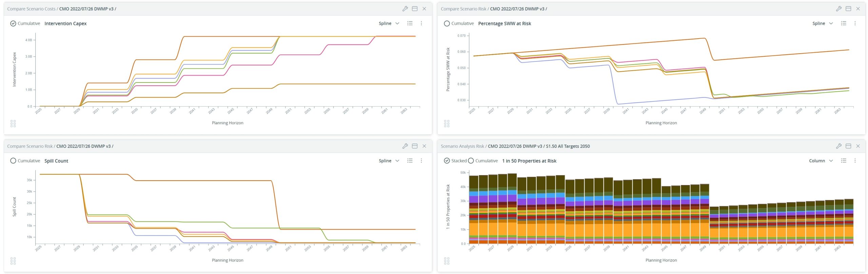
Task: Click grid handle icon in Spill Count panel
Action: pos(13,261)
